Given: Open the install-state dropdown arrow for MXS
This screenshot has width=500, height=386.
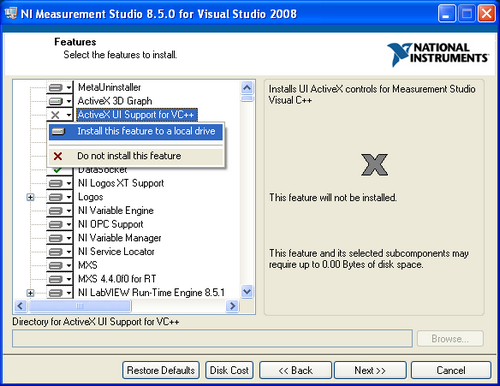Looking at the screenshot, I should point(69,266).
